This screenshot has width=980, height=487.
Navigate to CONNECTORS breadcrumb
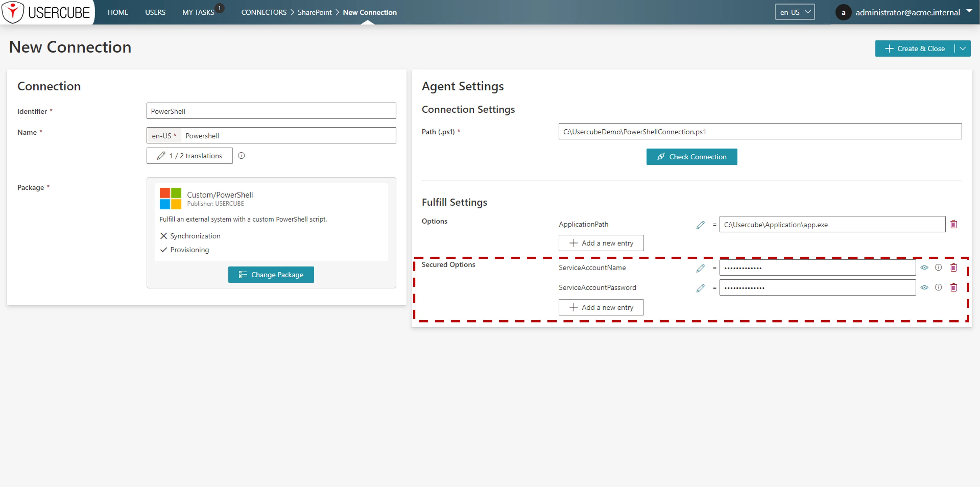264,12
